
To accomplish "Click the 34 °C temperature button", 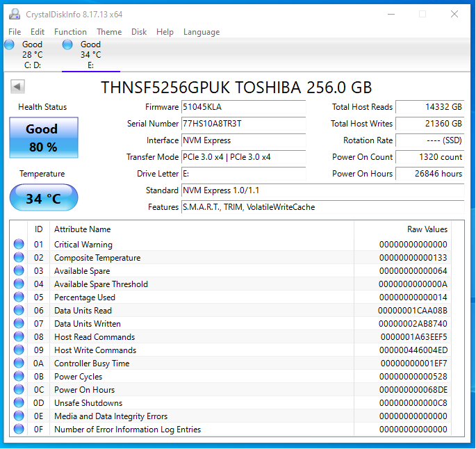I will pyautogui.click(x=43, y=199).
